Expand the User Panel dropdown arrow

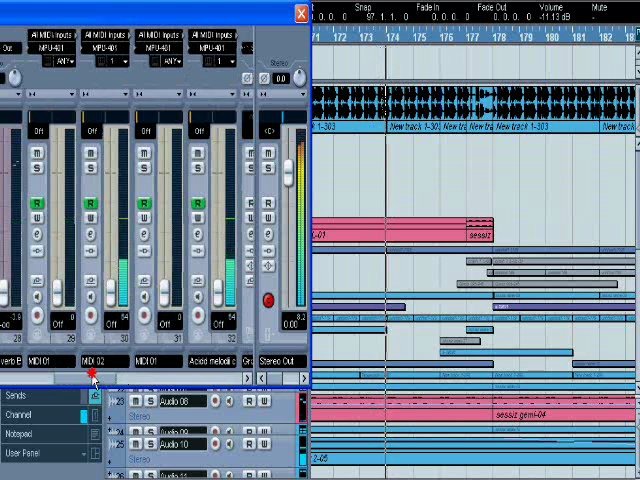[x=84, y=454]
